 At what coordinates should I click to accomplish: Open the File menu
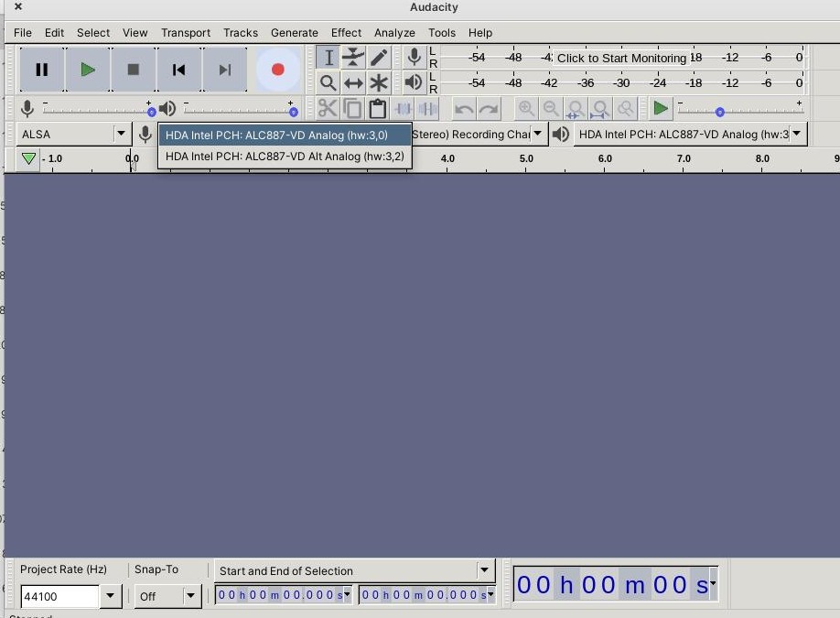click(23, 33)
